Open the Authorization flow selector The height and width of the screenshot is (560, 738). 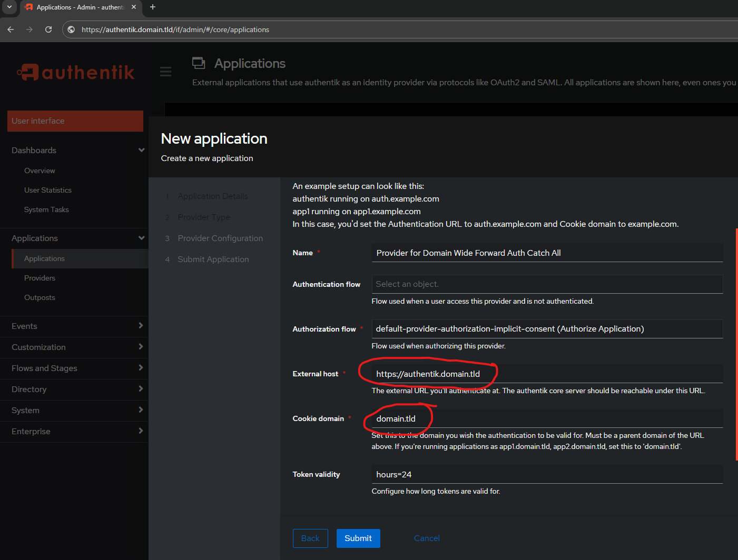(547, 329)
